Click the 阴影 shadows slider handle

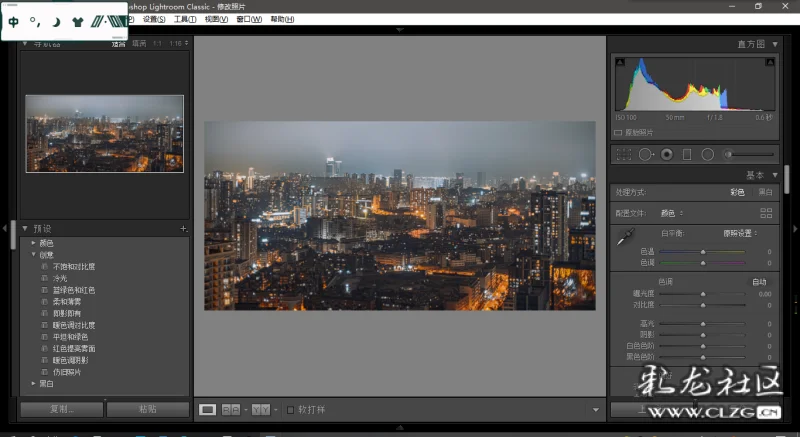click(x=703, y=336)
